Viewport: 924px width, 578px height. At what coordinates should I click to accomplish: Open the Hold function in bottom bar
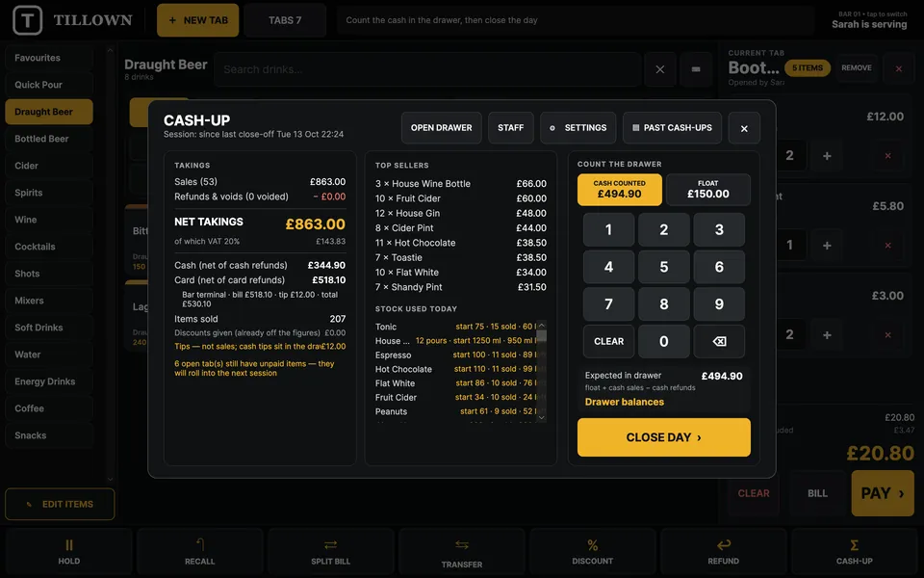69,551
